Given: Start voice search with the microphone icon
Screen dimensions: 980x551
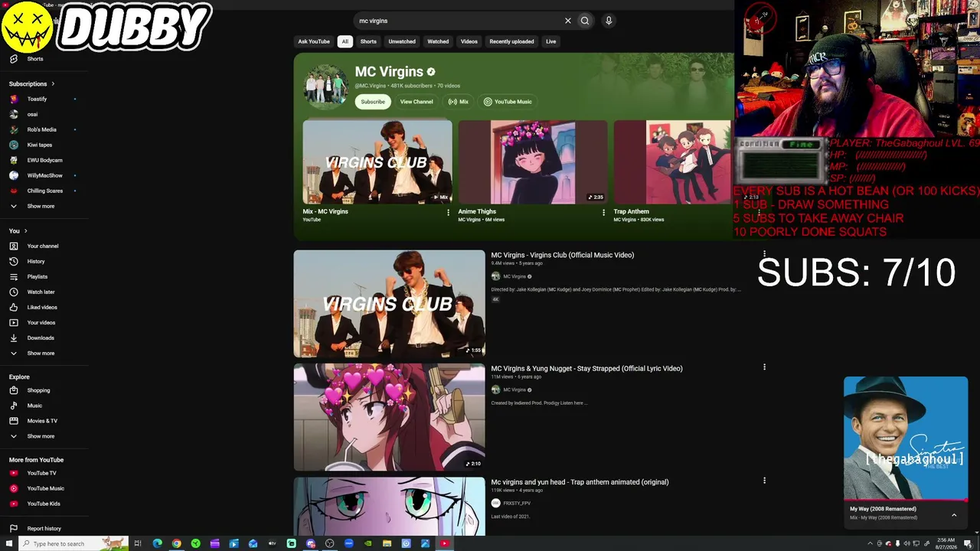Looking at the screenshot, I should [609, 21].
